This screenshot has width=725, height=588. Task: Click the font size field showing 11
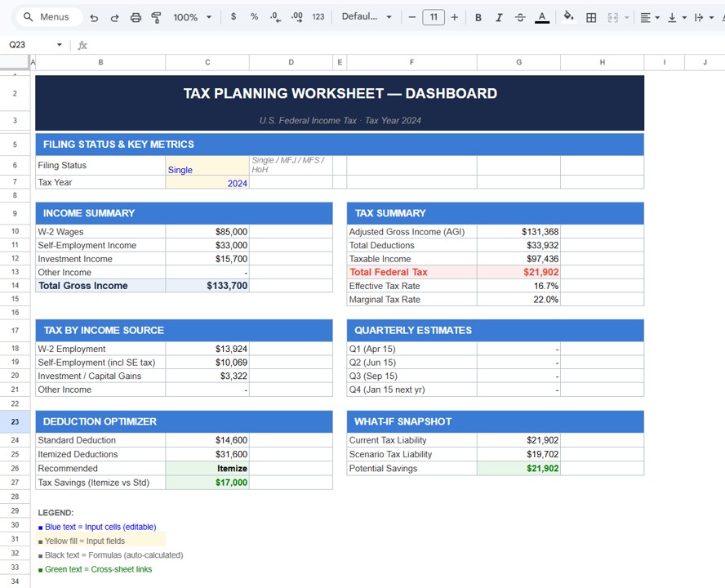click(434, 18)
